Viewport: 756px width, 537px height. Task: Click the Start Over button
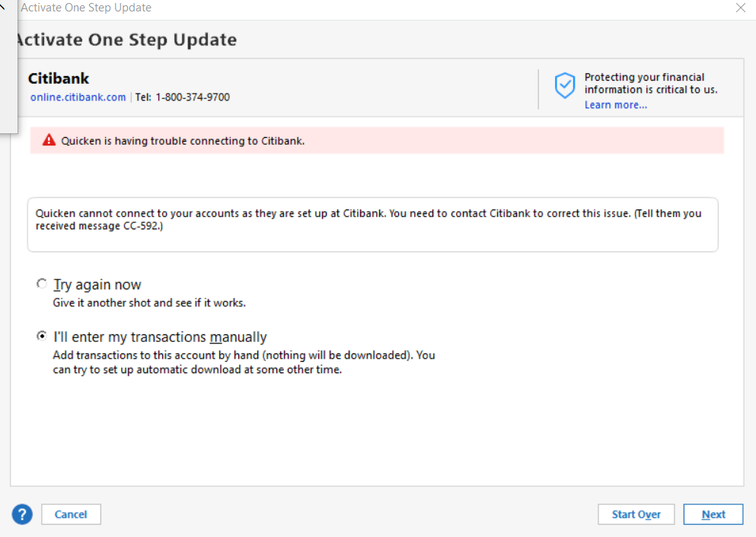coord(636,514)
